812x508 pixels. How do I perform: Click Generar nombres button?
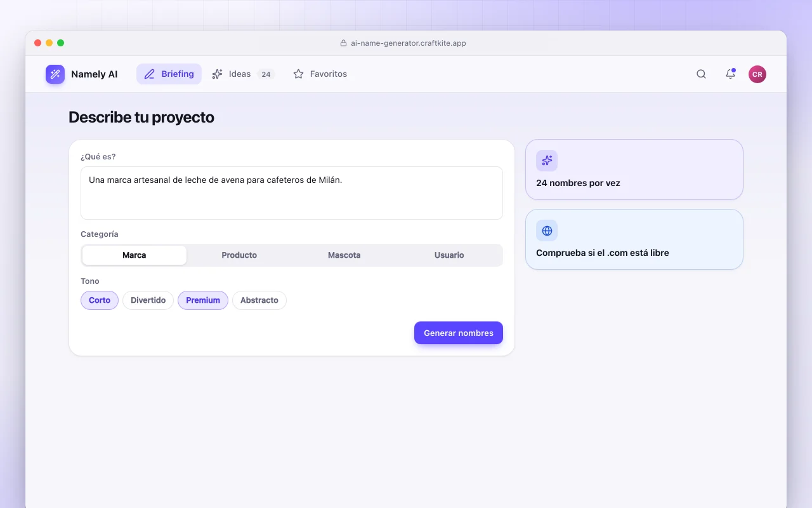[459, 333]
